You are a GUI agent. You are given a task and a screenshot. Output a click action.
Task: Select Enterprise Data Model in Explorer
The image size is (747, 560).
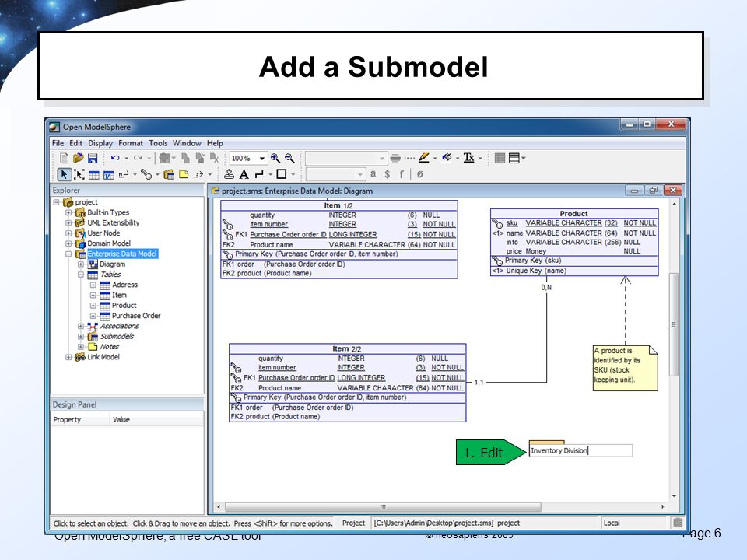point(122,254)
